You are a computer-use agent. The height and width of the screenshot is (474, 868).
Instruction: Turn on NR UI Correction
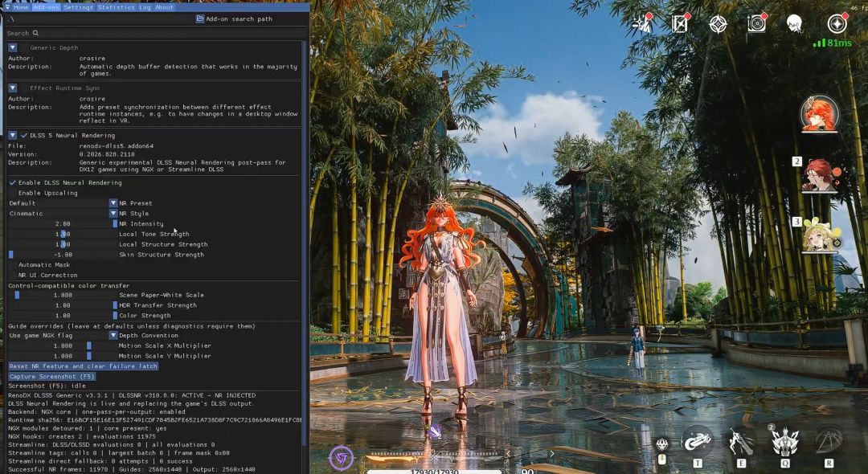(x=12, y=275)
